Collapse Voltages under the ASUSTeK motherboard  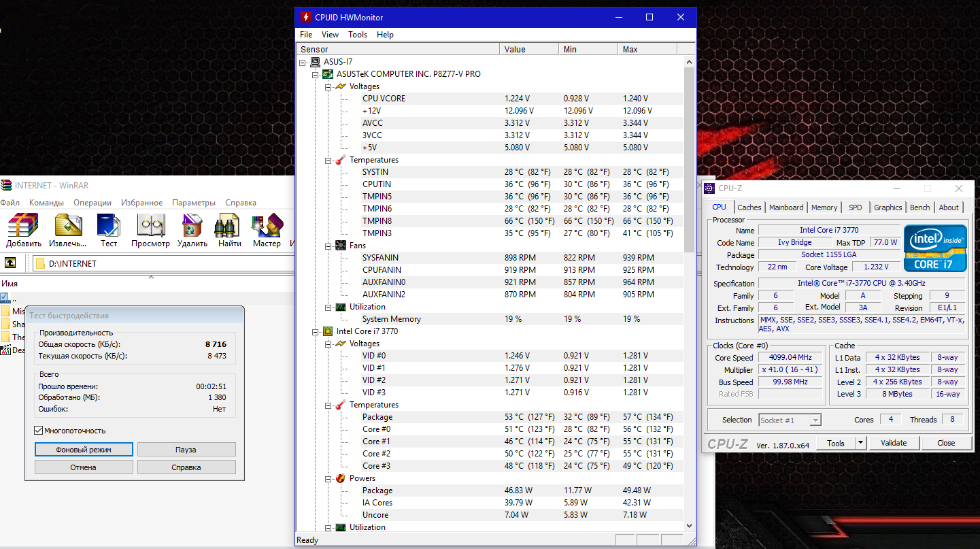328,86
